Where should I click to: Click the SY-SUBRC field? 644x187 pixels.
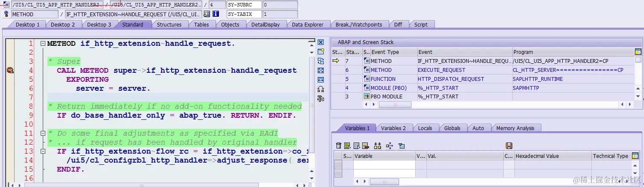tap(244, 5)
